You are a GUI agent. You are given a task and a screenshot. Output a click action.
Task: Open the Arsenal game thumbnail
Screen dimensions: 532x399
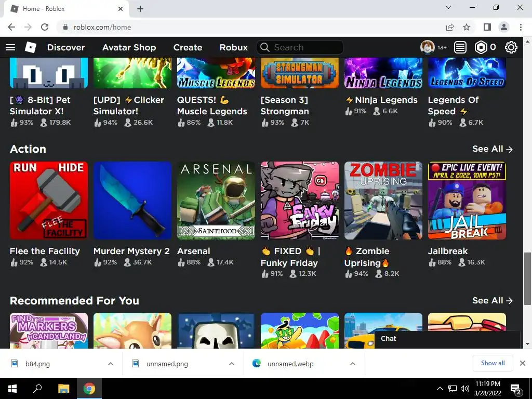216,201
